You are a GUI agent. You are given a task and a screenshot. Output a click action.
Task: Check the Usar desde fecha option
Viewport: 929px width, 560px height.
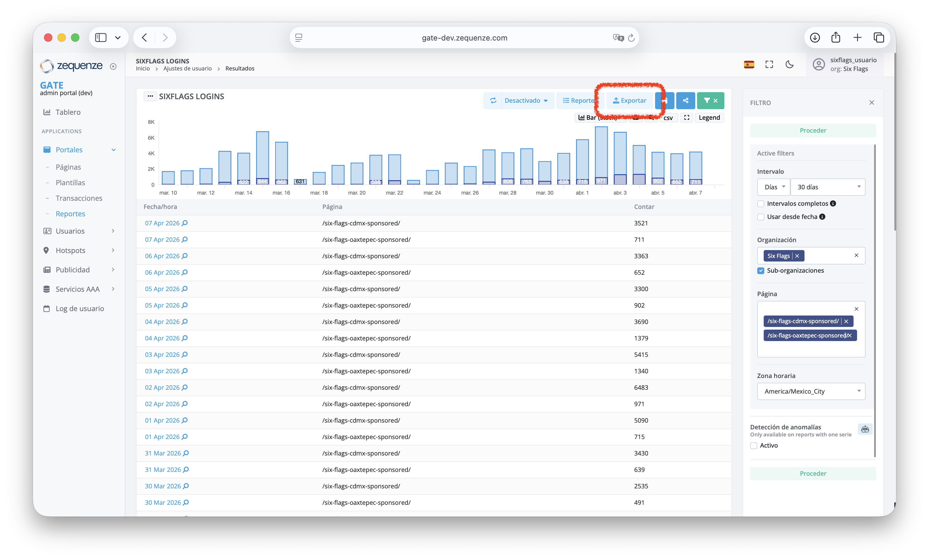(760, 217)
